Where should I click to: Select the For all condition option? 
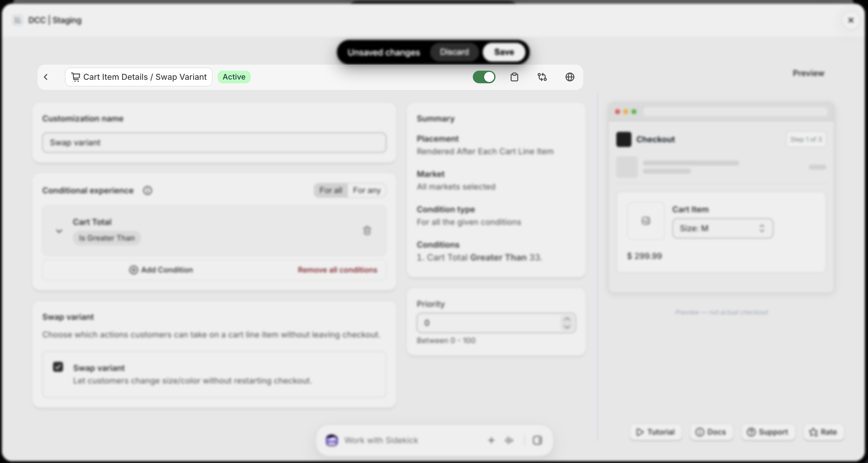point(331,190)
